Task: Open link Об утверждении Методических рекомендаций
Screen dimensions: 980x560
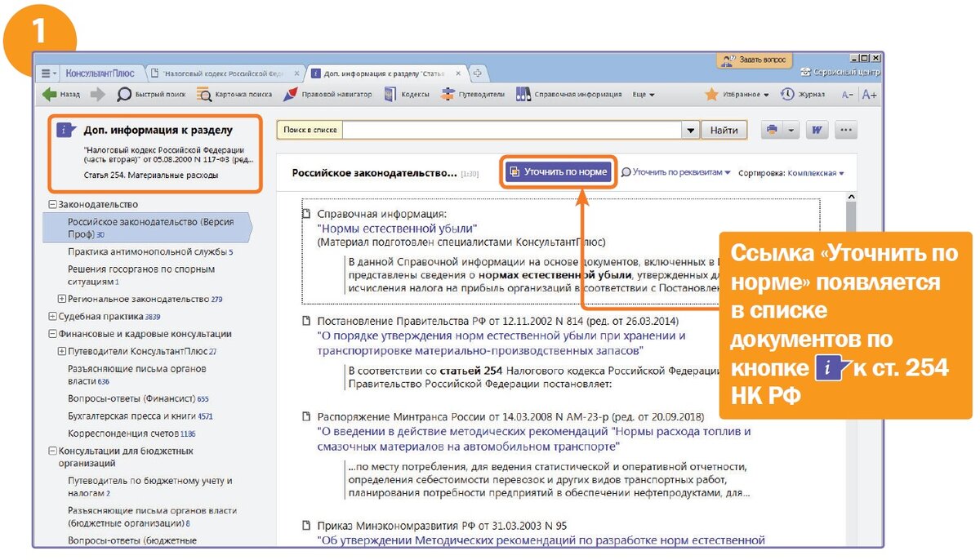Action: pos(541,540)
